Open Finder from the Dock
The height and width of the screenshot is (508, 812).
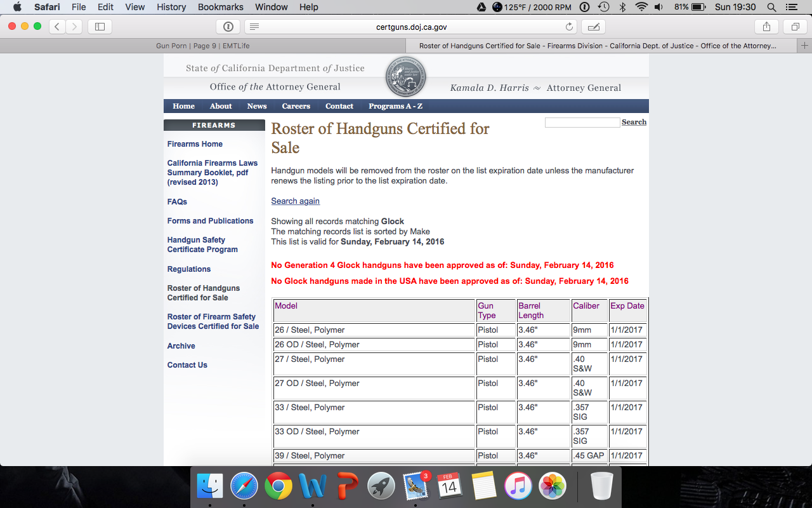(210, 486)
